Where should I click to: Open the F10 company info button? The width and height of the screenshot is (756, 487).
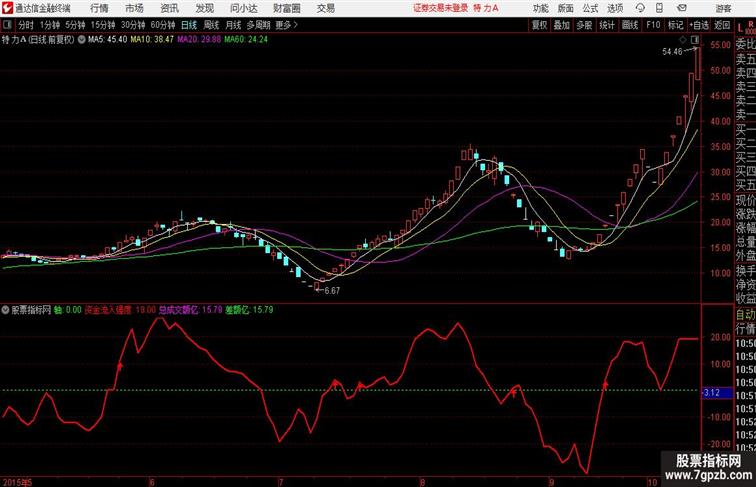click(653, 25)
